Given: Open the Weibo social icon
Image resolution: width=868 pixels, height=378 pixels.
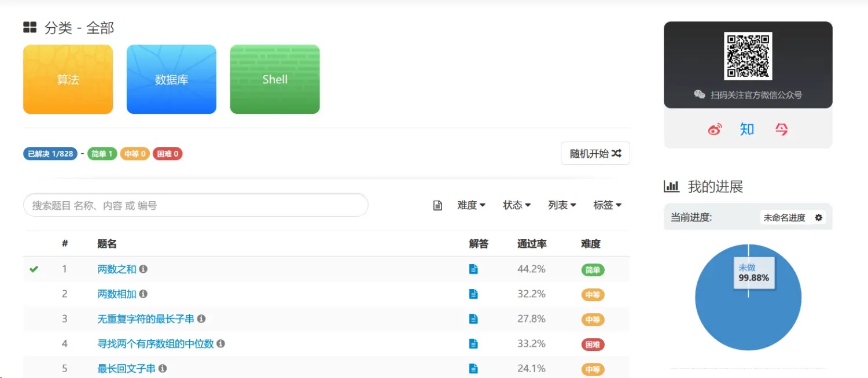Looking at the screenshot, I should click(x=715, y=129).
